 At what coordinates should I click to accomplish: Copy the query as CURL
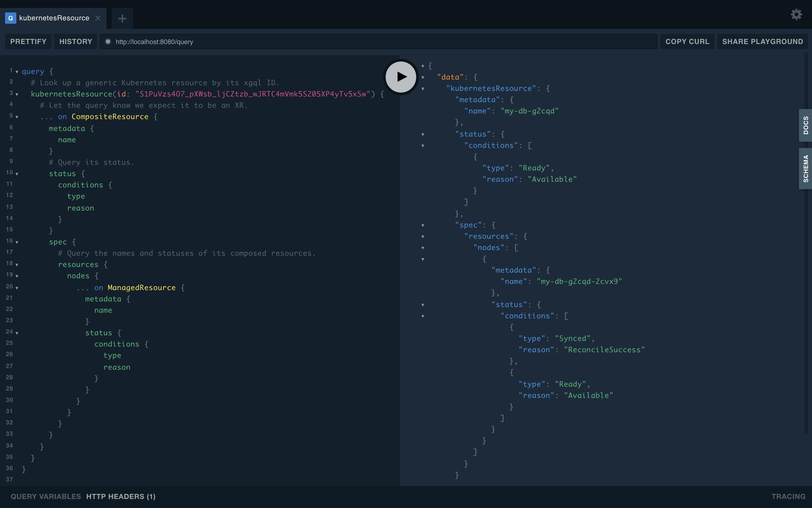[x=687, y=42]
